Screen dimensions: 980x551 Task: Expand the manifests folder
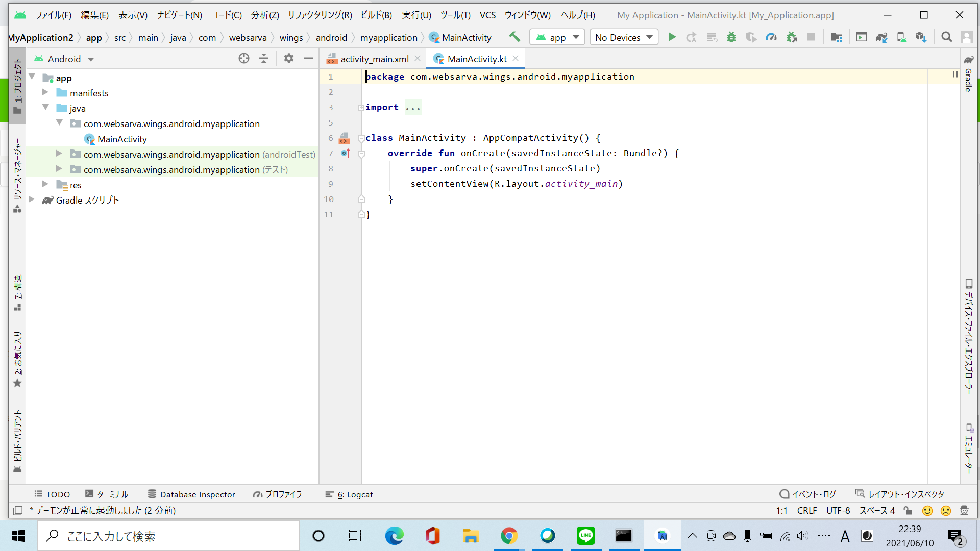click(45, 92)
